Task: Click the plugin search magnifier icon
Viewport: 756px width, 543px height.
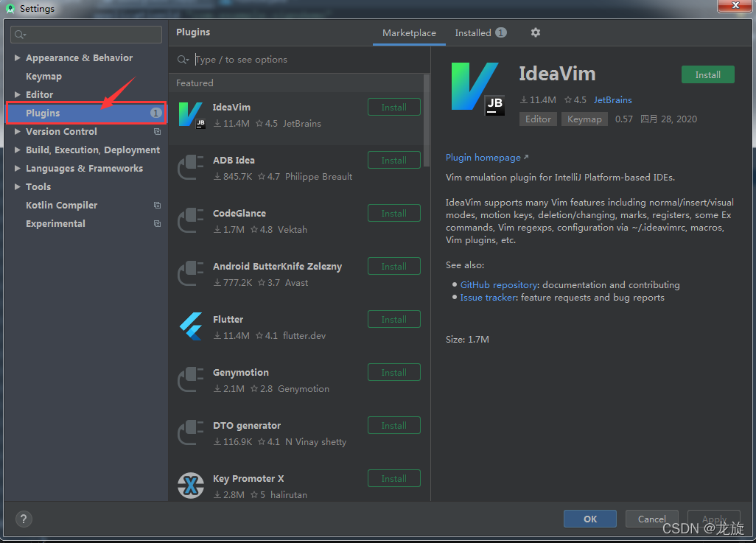Action: (183, 60)
